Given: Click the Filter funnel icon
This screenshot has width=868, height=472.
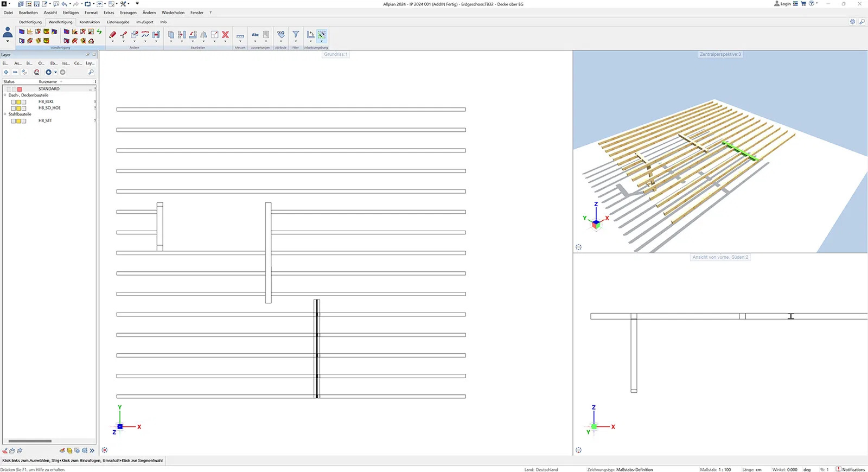Looking at the screenshot, I should pyautogui.click(x=296, y=35).
